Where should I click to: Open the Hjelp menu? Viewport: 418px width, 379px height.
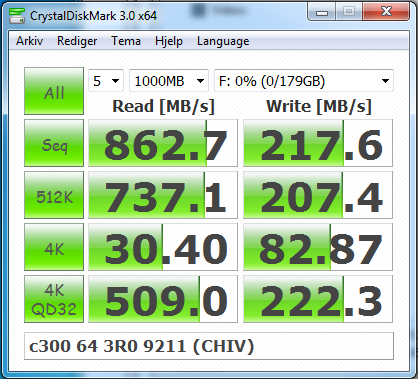[169, 41]
